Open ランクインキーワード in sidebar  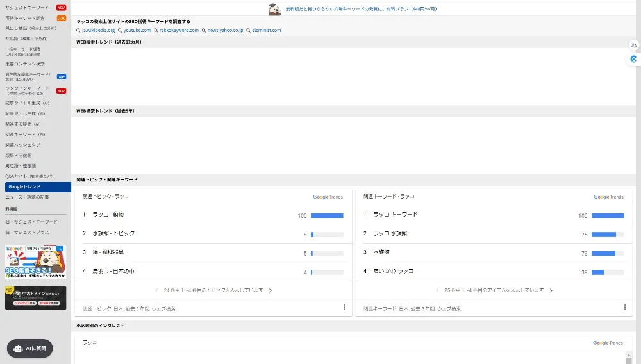pyautogui.click(x=27, y=91)
